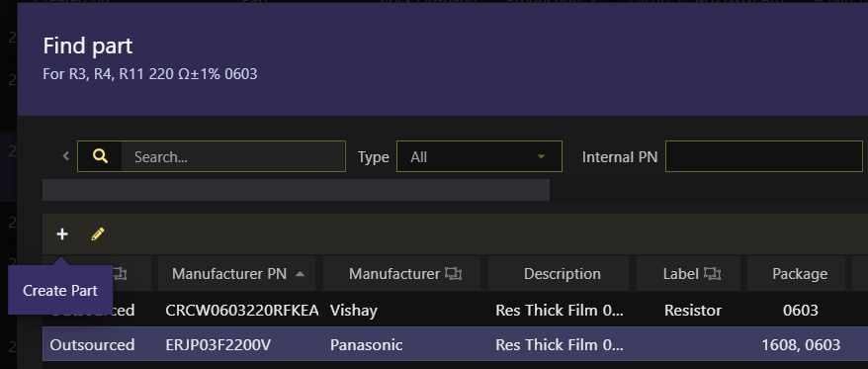
Task: Click the plus Create Part icon
Action: [x=62, y=234]
